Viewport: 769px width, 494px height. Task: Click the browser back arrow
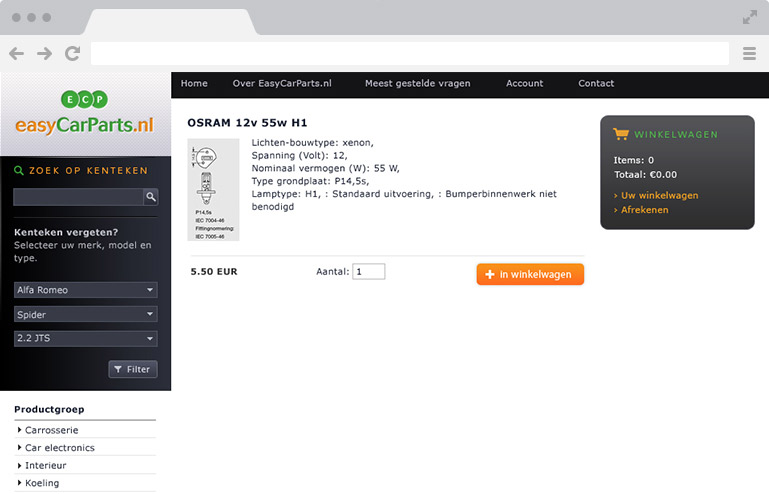coord(16,53)
